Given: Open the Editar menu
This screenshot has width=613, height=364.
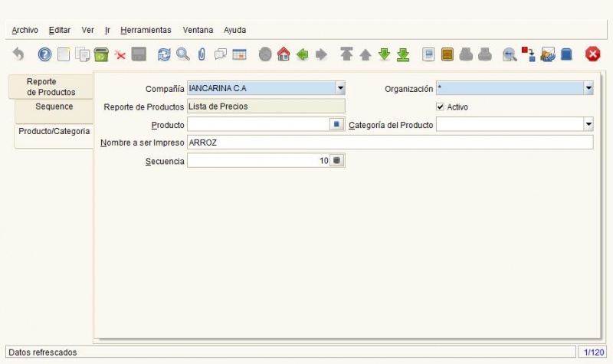Looking at the screenshot, I should pos(60,30).
